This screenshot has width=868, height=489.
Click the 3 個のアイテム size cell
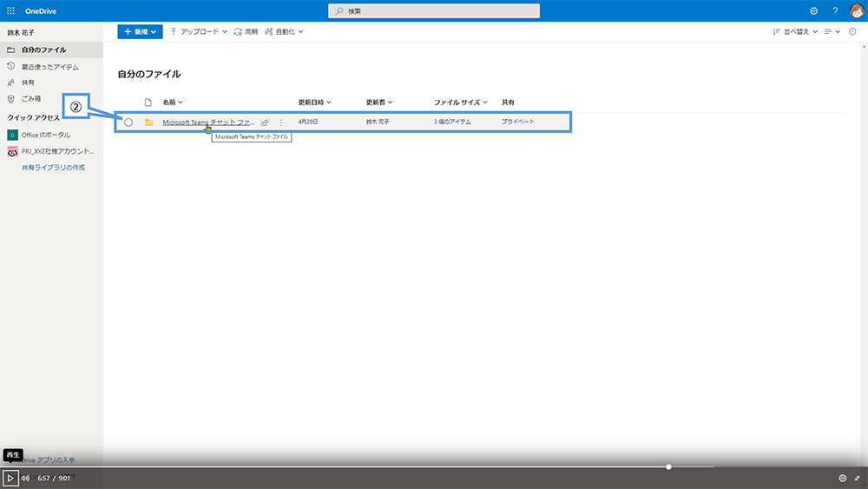[x=452, y=122]
